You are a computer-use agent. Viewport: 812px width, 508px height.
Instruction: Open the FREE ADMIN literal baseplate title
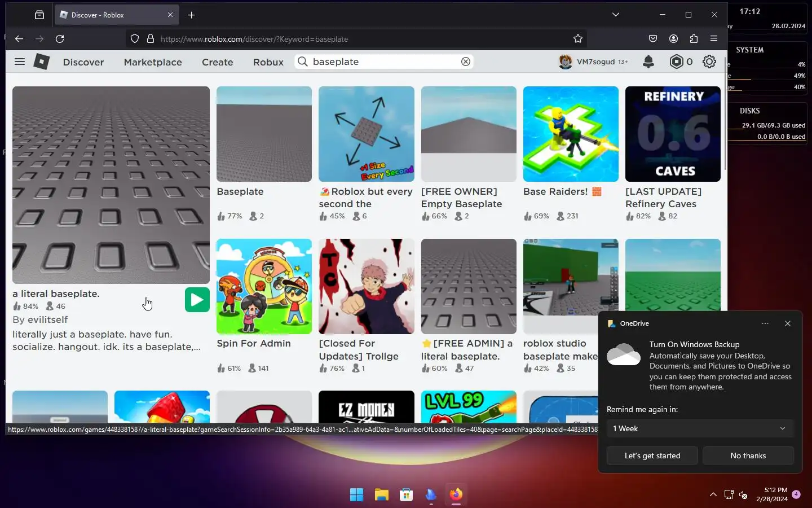[467, 349]
